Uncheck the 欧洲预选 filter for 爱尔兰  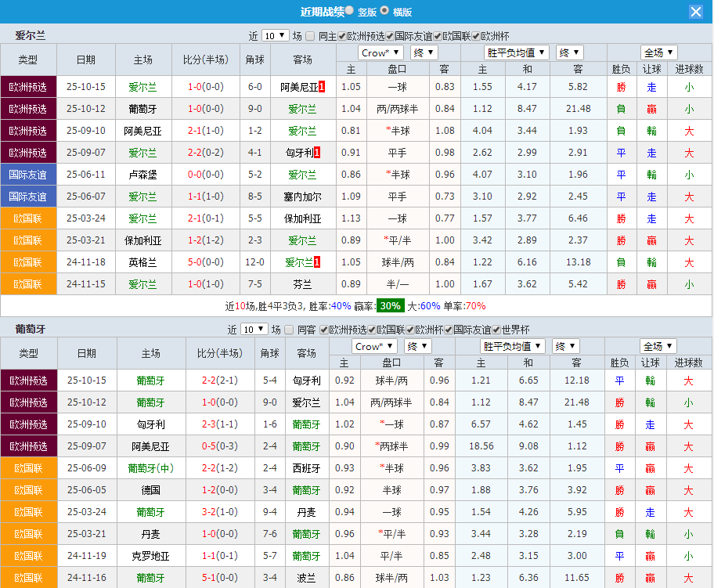pyautogui.click(x=342, y=35)
